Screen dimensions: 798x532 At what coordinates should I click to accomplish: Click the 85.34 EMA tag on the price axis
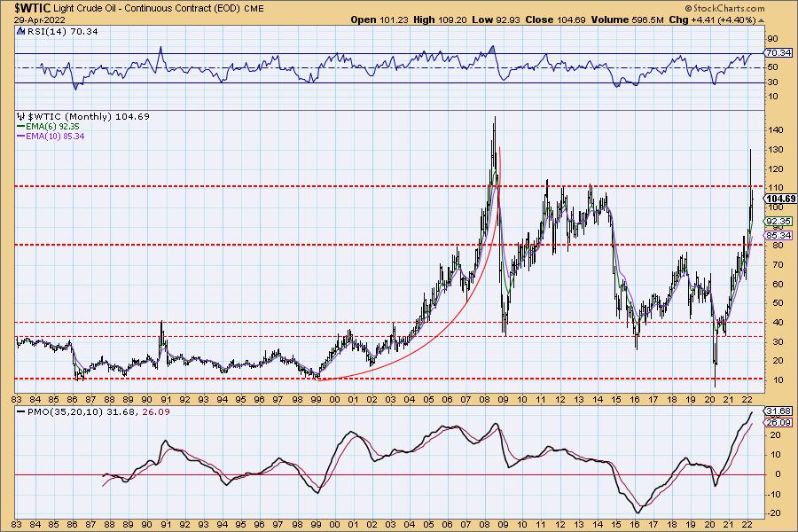[x=778, y=236]
